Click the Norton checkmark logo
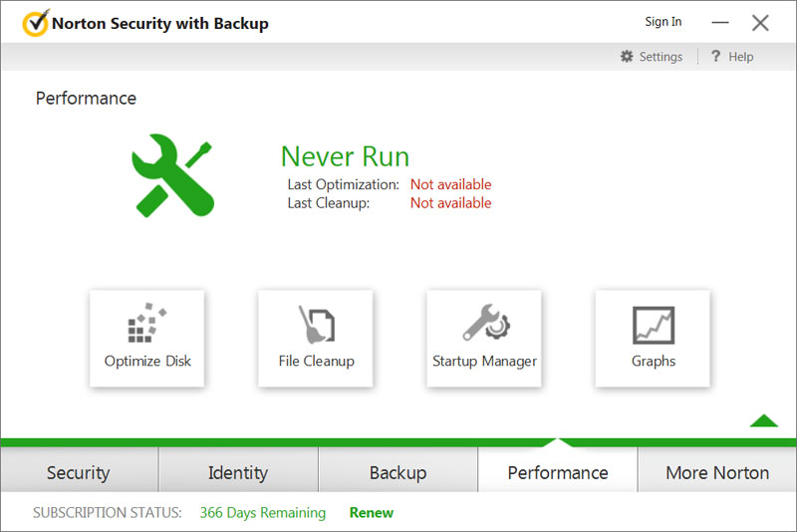 pos(36,23)
